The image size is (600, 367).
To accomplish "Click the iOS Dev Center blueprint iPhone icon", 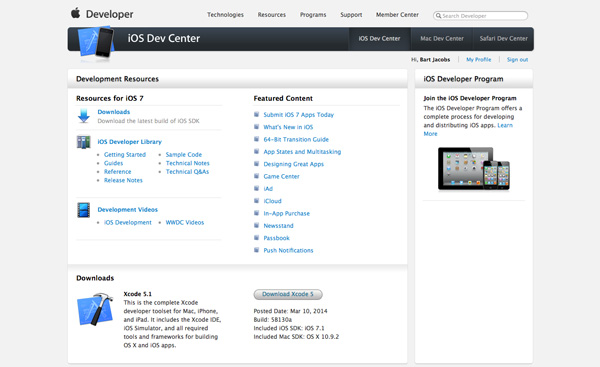I will pyautogui.click(x=96, y=42).
